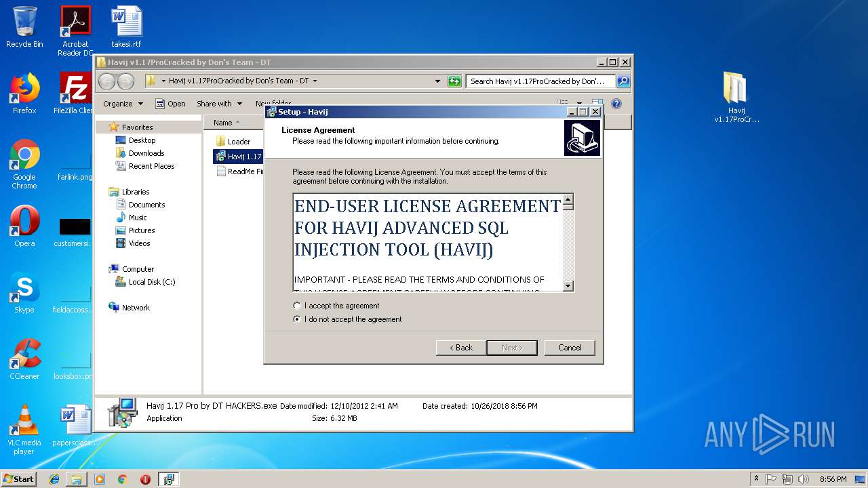Image resolution: width=868 pixels, height=488 pixels.
Task: Select the Havij 1.17 application file
Action: (x=238, y=157)
